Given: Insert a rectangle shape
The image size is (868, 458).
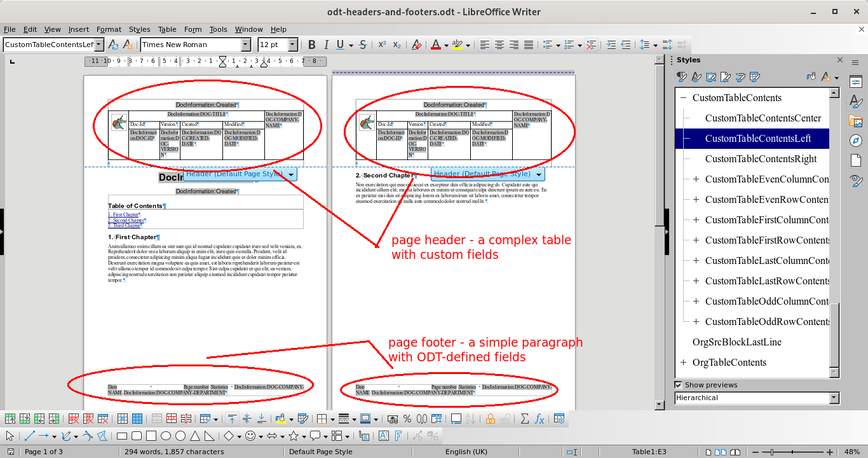Looking at the screenshot, I should click(x=122, y=436).
